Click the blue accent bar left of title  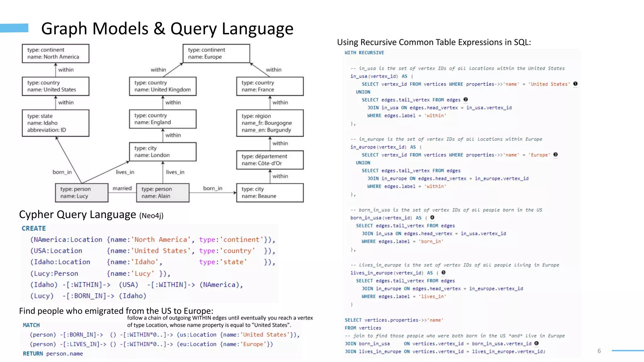(14, 28)
